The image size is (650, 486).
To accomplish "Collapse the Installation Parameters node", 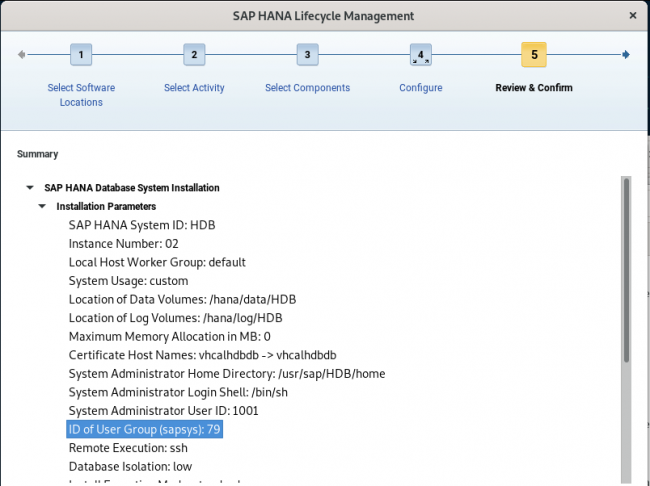I will pos(42,207).
